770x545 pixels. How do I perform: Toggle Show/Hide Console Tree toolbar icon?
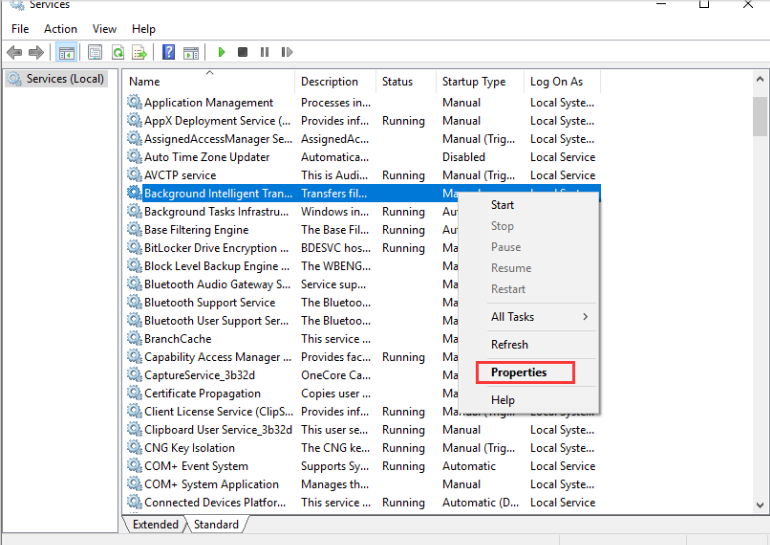[67, 52]
